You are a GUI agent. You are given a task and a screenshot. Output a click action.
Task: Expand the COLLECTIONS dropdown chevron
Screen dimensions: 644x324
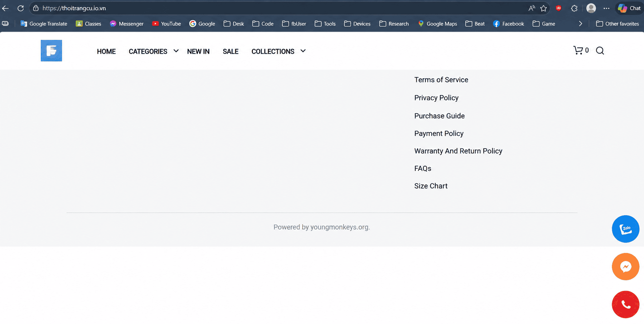pos(303,51)
